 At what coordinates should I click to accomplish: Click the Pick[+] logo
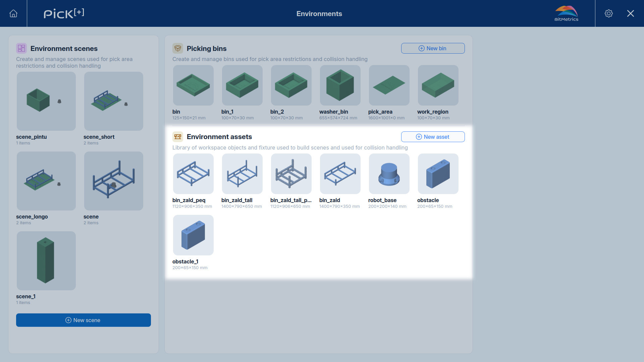(x=64, y=13)
